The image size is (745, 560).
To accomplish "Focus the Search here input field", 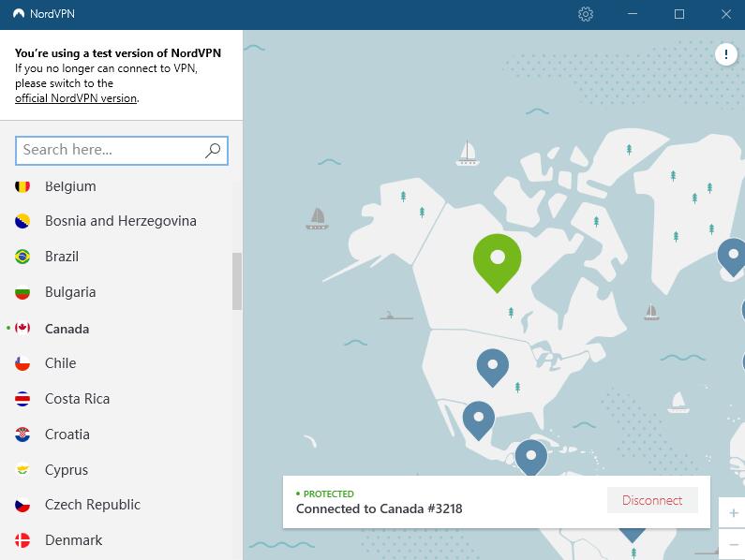I will (122, 151).
